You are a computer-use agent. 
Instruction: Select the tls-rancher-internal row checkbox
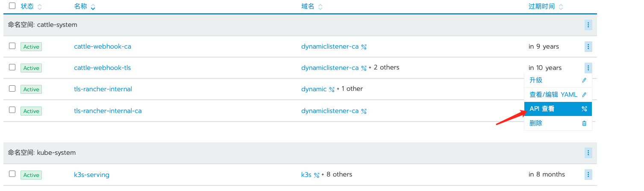coord(12,89)
